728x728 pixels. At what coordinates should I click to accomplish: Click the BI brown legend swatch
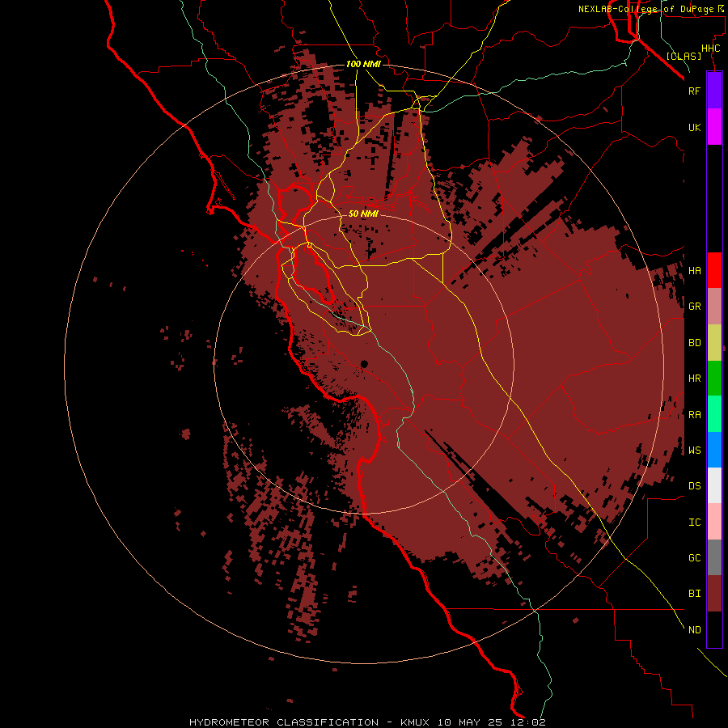pyautogui.click(x=714, y=594)
